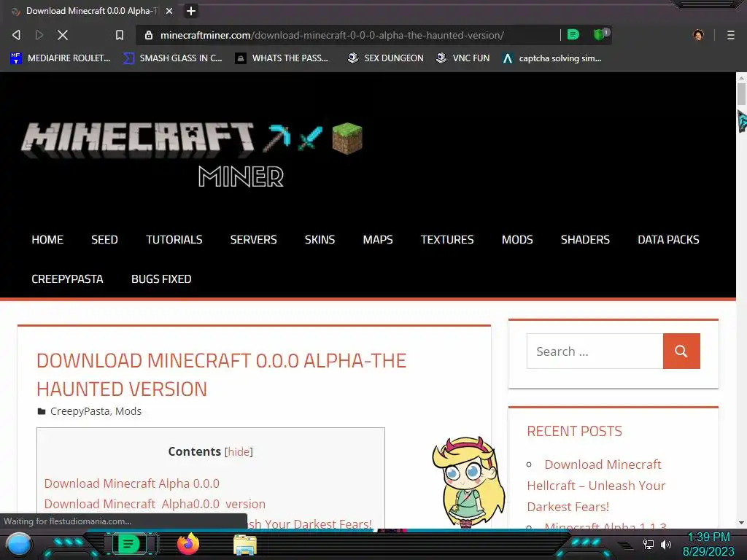Launch Firefox from the taskbar
This screenshot has width=747, height=560.
187,544
